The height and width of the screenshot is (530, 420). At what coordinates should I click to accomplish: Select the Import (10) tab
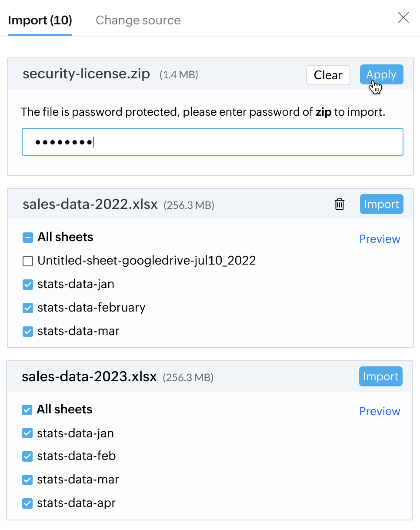[40, 20]
